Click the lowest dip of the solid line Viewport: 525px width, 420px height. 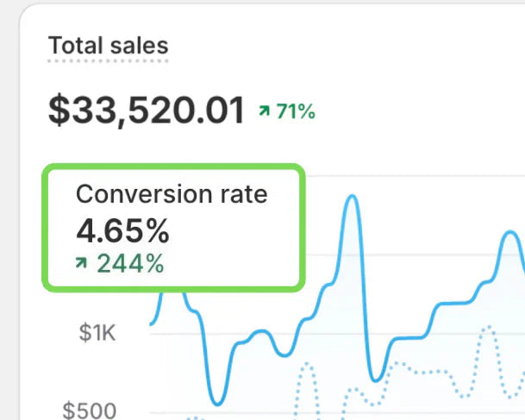coord(218,403)
